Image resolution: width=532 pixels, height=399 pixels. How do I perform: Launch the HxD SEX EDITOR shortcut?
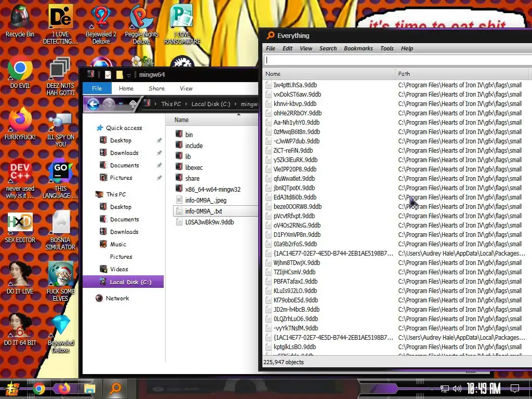click(x=20, y=228)
